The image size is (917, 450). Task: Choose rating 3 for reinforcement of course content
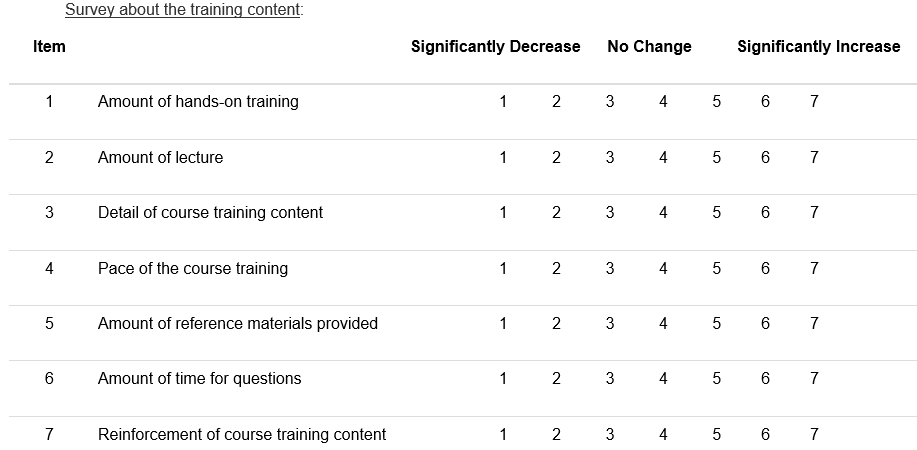[x=610, y=434]
